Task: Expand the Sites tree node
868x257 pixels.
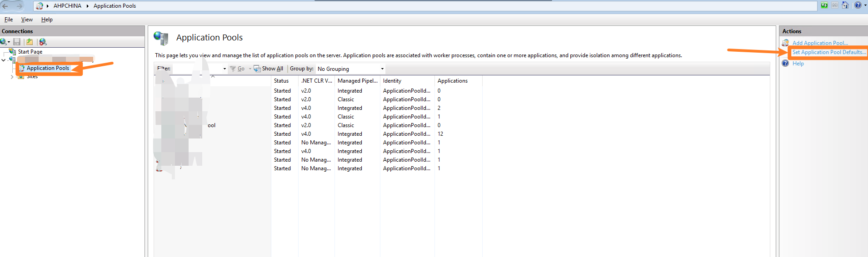Action: click(x=12, y=77)
